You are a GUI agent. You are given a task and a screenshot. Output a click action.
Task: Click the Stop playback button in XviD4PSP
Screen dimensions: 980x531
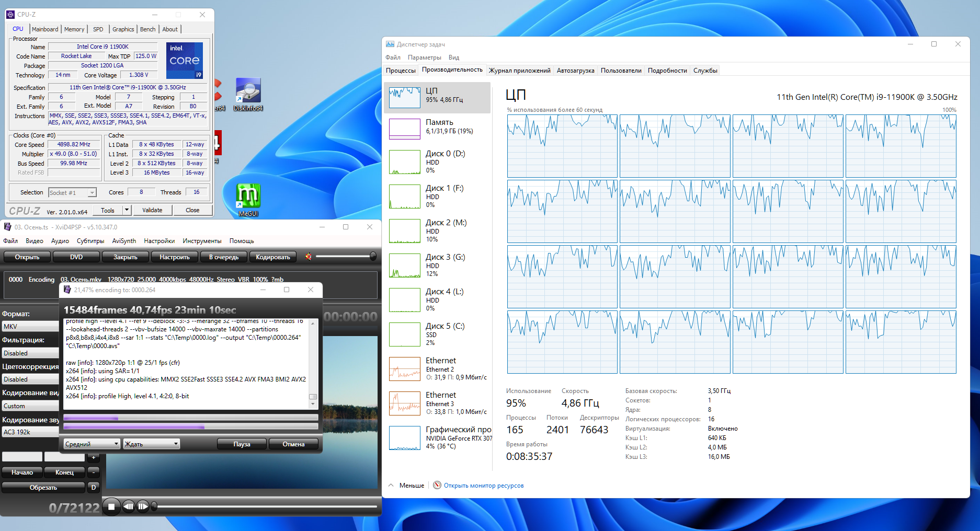(111, 506)
